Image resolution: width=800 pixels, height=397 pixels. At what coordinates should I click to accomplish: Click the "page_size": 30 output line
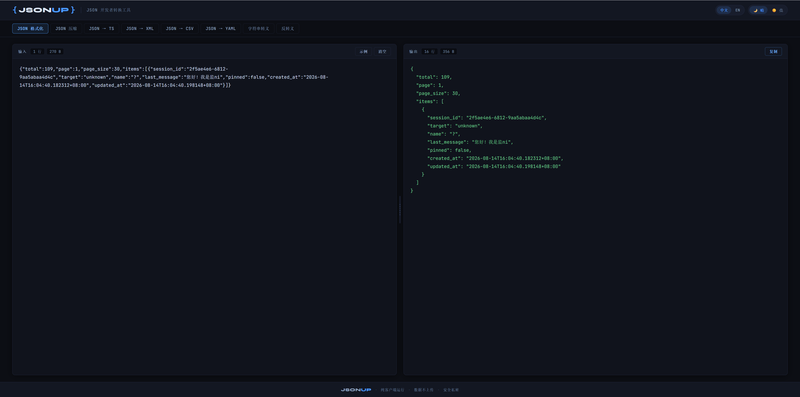click(x=438, y=93)
